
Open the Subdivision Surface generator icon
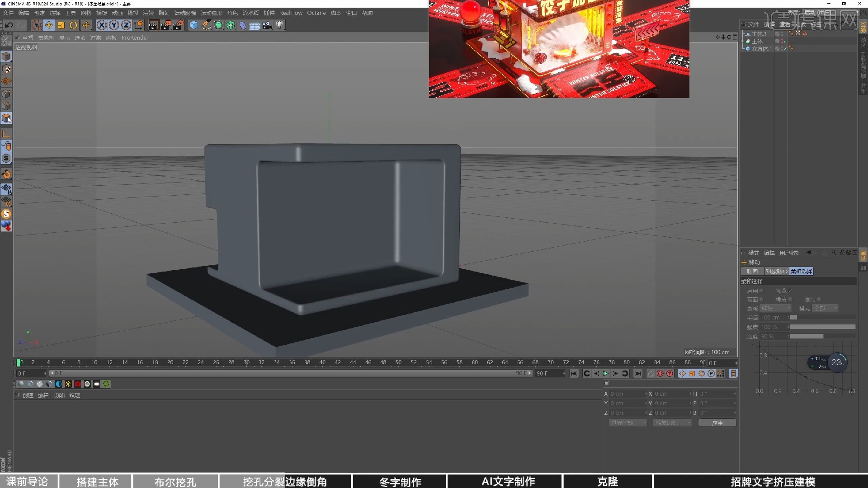[218, 25]
